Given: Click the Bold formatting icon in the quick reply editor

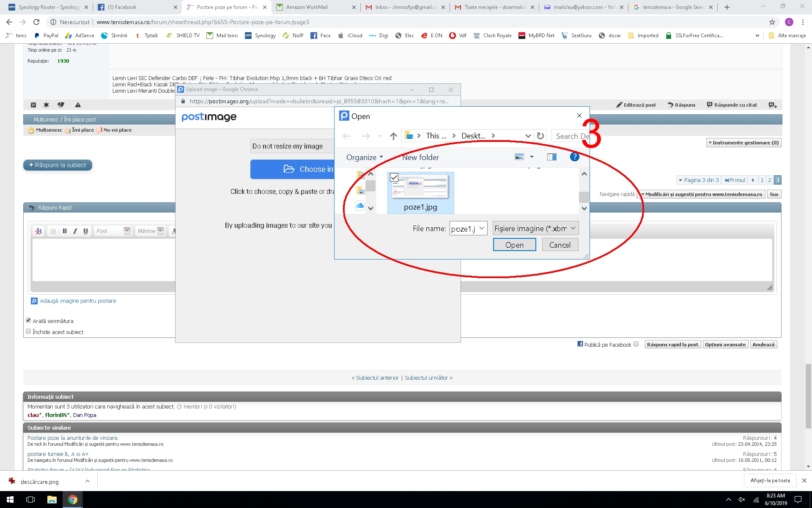Looking at the screenshot, I should [65, 231].
